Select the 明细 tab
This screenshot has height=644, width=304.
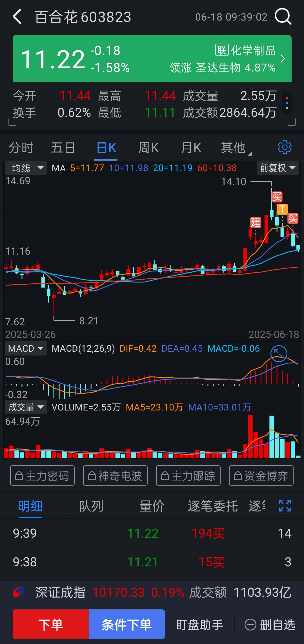pos(30,506)
